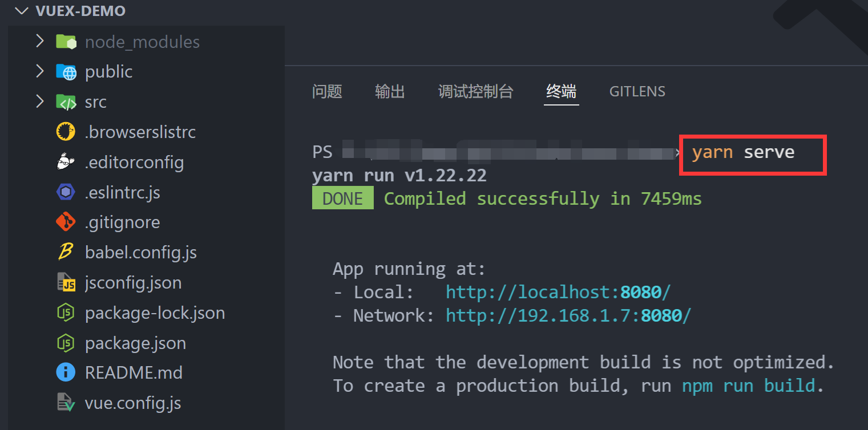Click the 'yarn serve' command text
Screen dimensions: 868x430
(743, 152)
